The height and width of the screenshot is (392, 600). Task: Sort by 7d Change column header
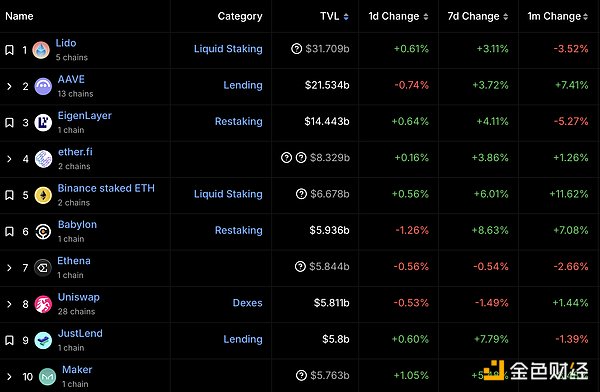tap(478, 16)
